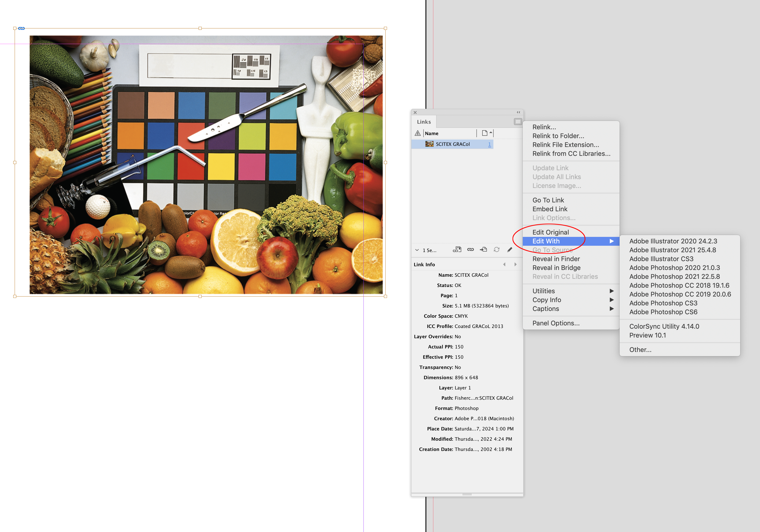Click the Update Link refresh icon
Screen dimensions: 760x532
pos(496,250)
